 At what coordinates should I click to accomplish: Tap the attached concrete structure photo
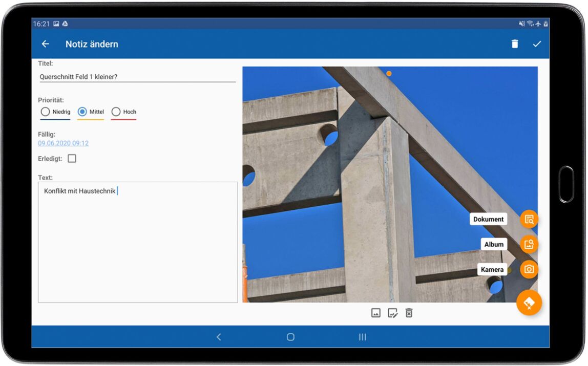[x=390, y=184]
